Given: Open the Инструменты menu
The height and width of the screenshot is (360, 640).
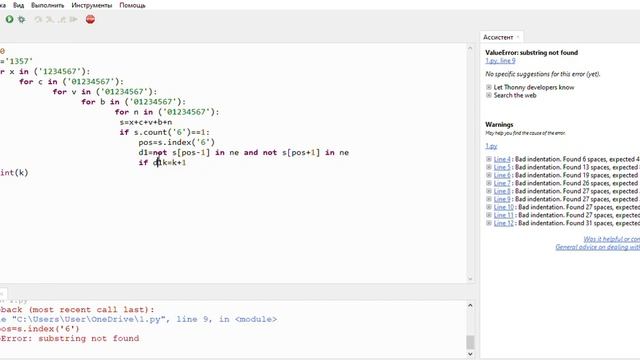Looking at the screenshot, I should click(91, 5).
